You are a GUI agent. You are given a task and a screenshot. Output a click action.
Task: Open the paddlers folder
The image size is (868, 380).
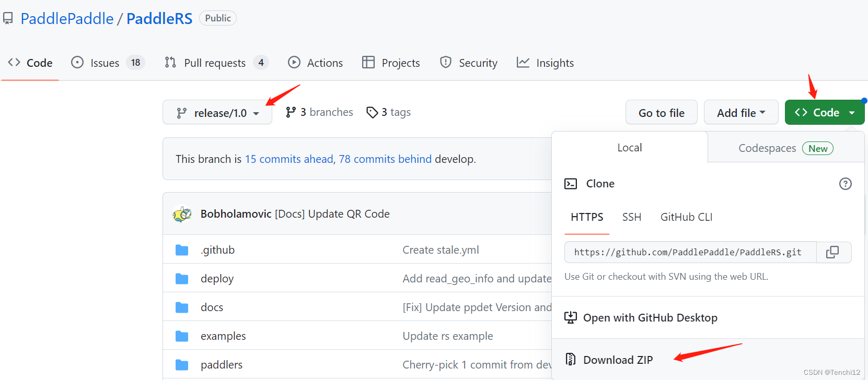click(222, 365)
